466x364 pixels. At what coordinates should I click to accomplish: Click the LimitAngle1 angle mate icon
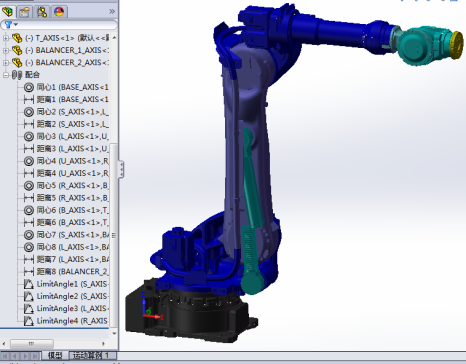(29, 284)
